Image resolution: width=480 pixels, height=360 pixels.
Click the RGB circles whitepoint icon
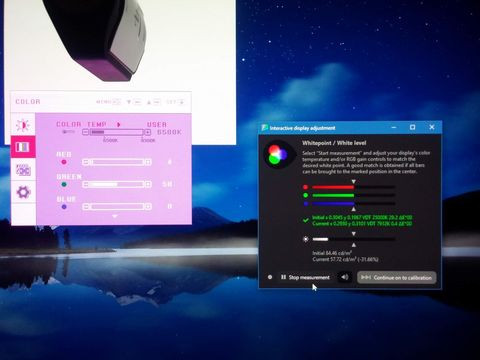tap(278, 154)
